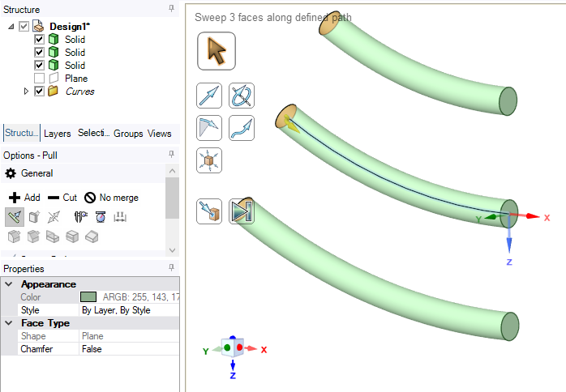Viewport: 566px width, 392px height.
Task: Select the Cut pull option
Action: point(62,198)
